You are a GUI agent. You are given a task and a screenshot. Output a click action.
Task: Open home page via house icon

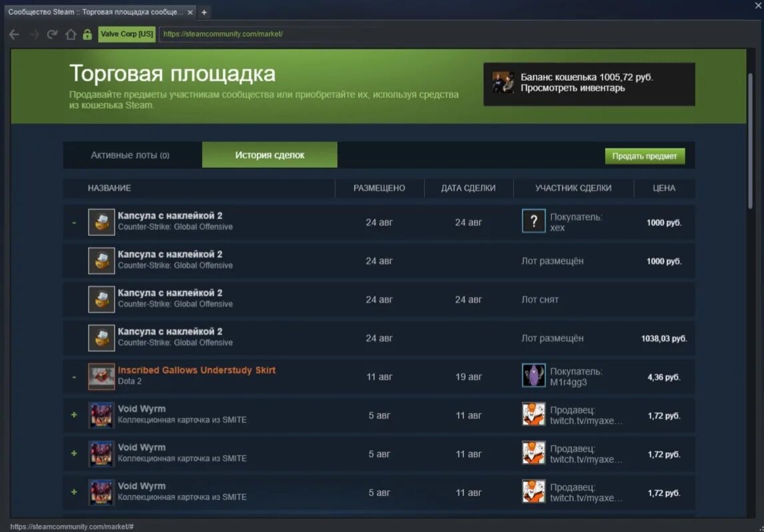71,35
